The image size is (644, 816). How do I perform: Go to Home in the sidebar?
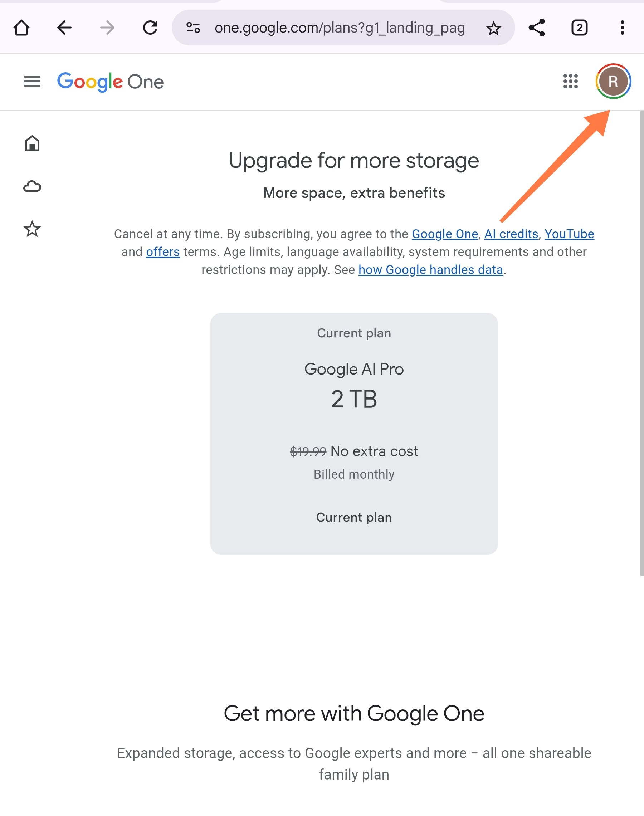click(32, 143)
